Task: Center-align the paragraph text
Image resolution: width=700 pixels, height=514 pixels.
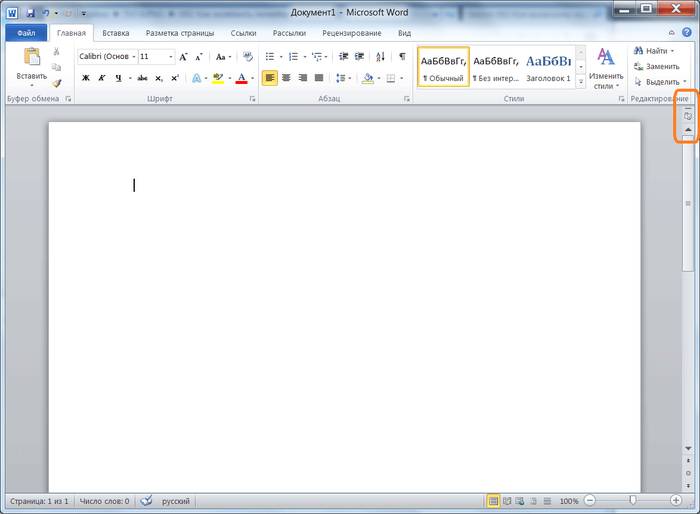Action: [x=286, y=78]
